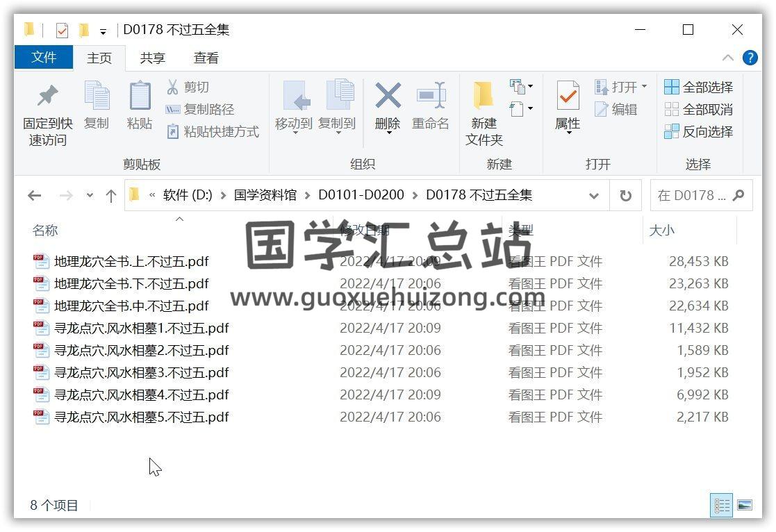Click 国学资料馆 in the address path
The image size is (776, 532).
click(x=265, y=195)
